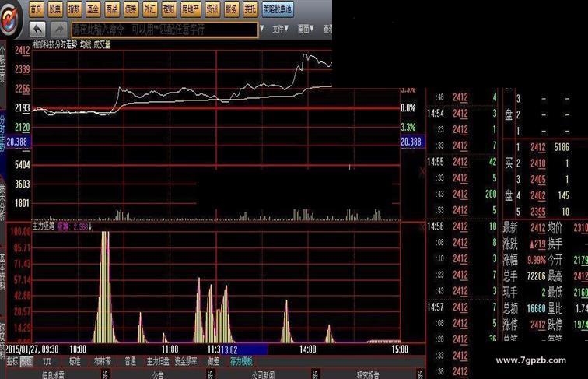
Task: Close the indicator pane with X
Action: coord(422,226)
